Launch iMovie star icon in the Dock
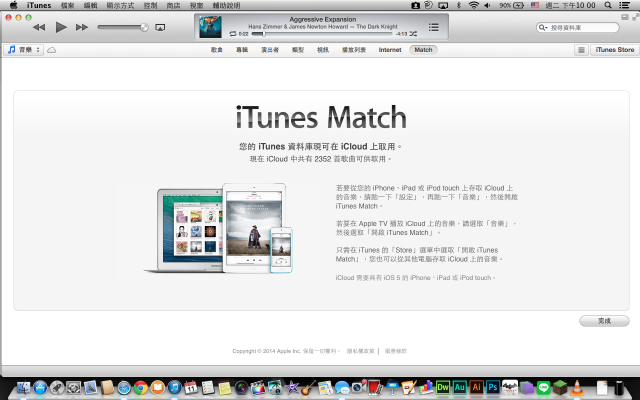Screen dimensions: 640x400 coord(292,387)
